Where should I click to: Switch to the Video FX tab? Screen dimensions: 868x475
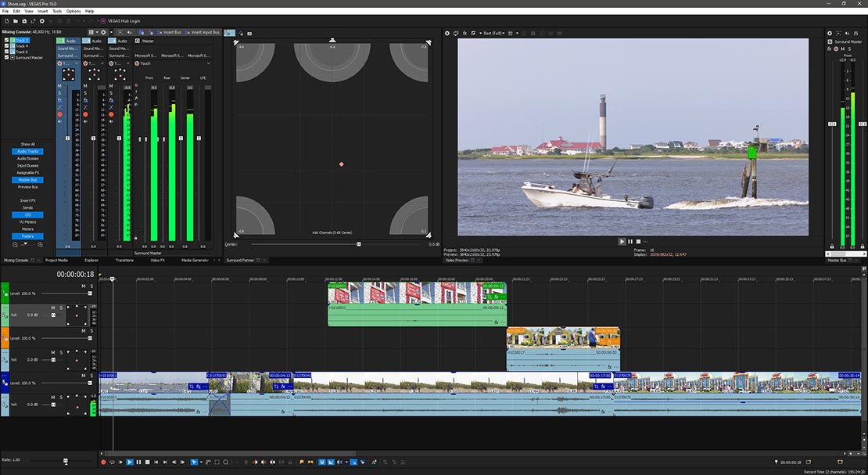coord(158,260)
